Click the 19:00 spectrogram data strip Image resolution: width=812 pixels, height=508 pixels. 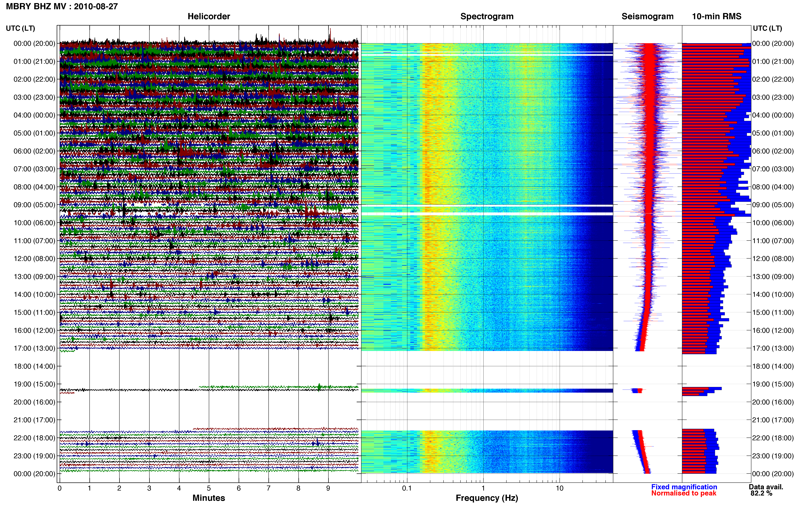pyautogui.click(x=487, y=391)
